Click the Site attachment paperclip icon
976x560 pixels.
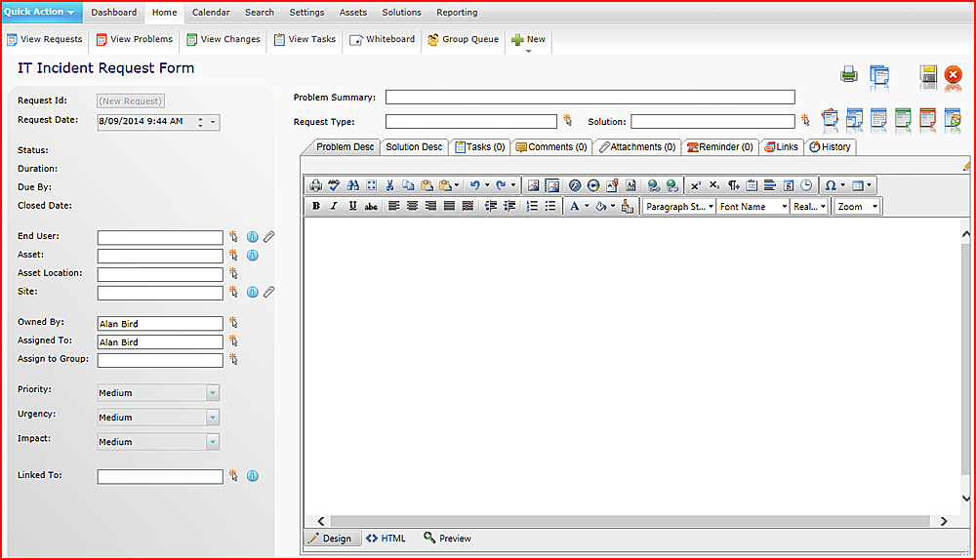click(x=269, y=292)
